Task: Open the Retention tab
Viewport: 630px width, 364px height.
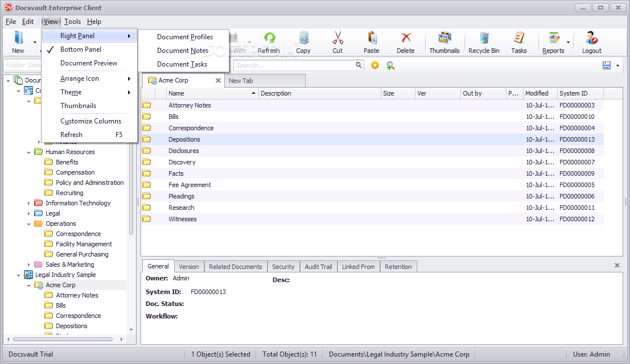Action: (x=398, y=267)
